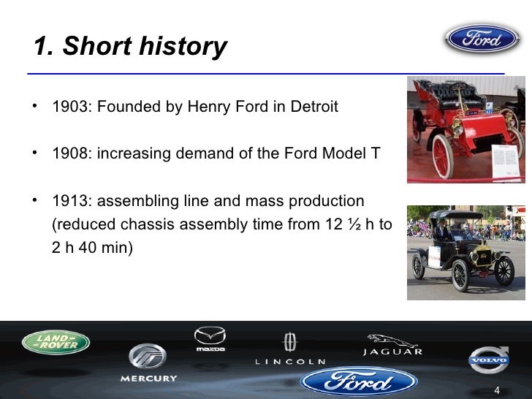
Task: Click the '2 h 40 min)' text line
Action: point(92,247)
